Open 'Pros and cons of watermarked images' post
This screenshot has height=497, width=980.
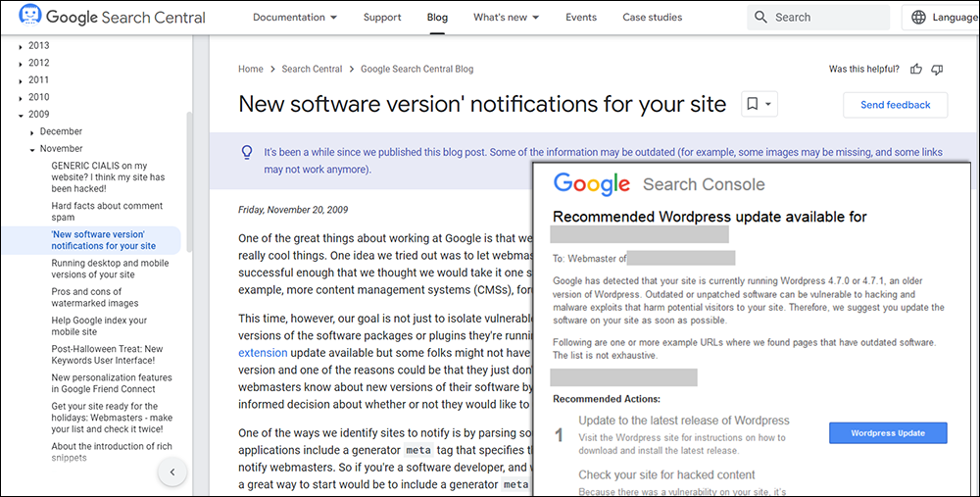tap(95, 298)
